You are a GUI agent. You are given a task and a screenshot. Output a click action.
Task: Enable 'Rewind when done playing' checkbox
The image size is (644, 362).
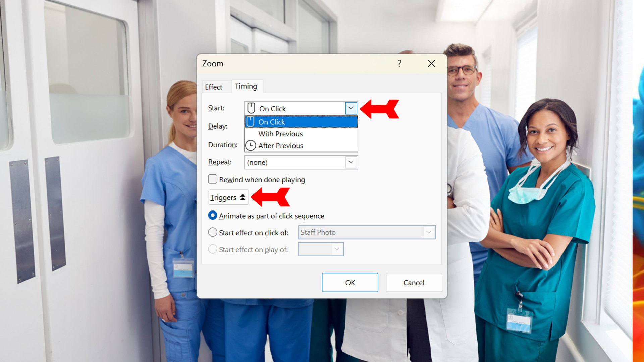click(x=213, y=179)
